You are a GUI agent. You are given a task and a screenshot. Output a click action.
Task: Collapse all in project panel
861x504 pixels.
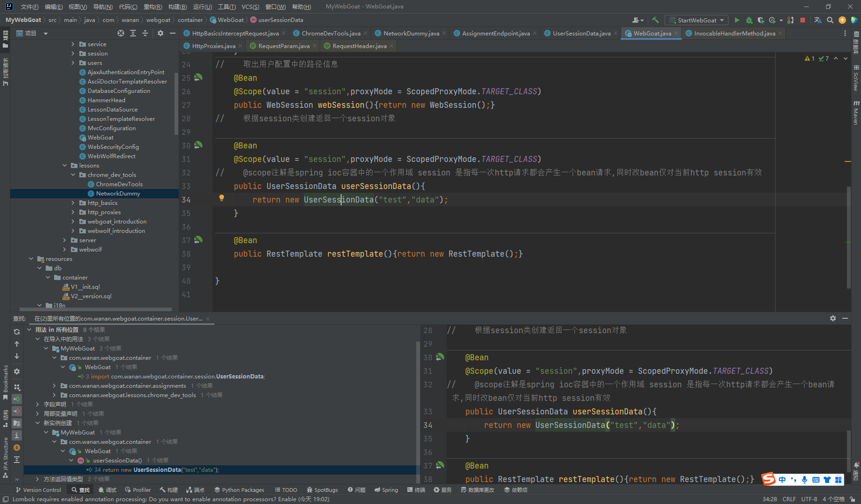click(x=145, y=33)
